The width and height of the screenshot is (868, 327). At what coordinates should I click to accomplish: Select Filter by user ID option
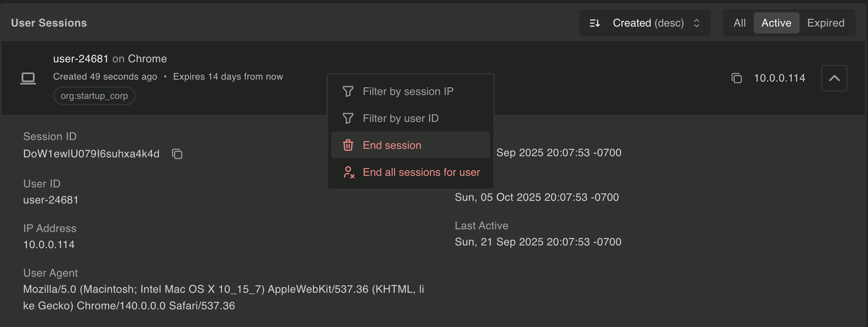[400, 118]
